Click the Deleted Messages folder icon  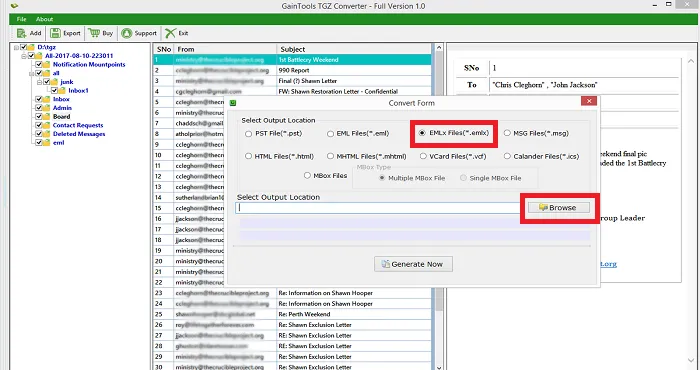coord(47,134)
